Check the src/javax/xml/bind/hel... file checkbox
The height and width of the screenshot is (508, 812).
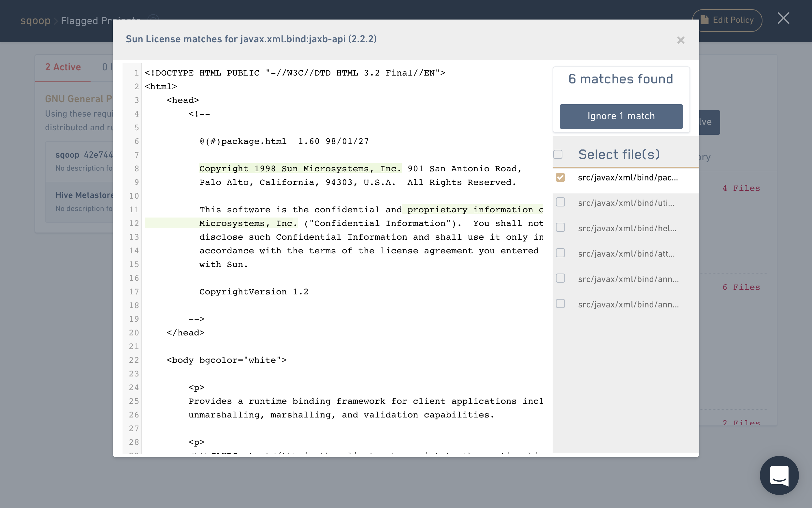click(560, 228)
